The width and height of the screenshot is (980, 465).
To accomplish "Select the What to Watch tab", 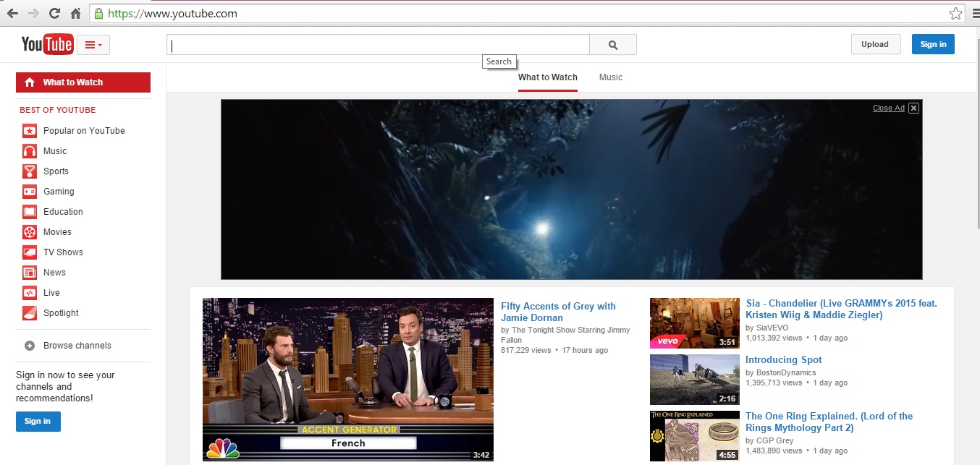I will (547, 77).
